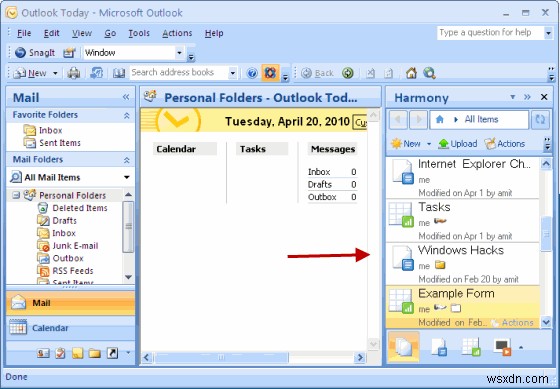Screen dimensions: 560x389
Task: Open the Help menu
Action: (214, 33)
